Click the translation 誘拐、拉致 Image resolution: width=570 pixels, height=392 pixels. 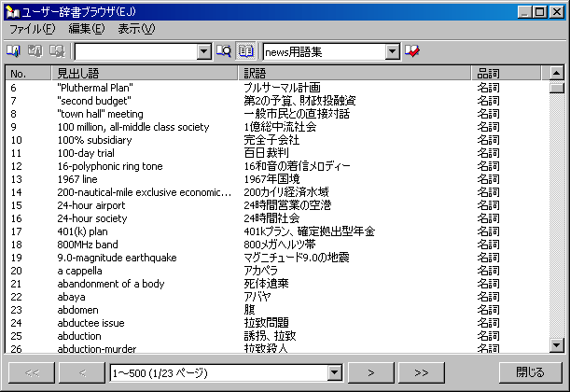(x=270, y=336)
